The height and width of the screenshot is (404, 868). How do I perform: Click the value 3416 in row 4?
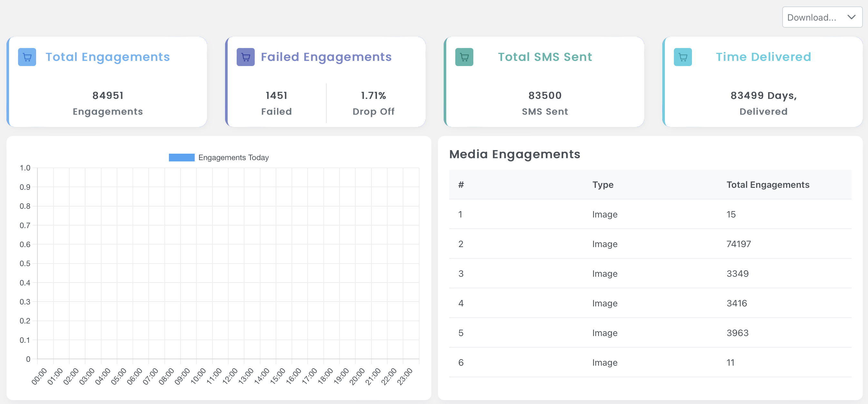click(x=736, y=303)
